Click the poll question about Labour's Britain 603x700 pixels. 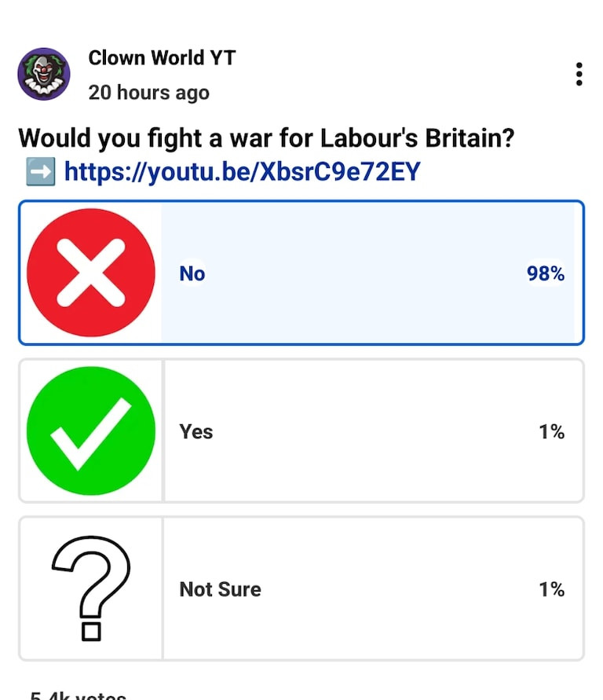pyautogui.click(x=267, y=138)
